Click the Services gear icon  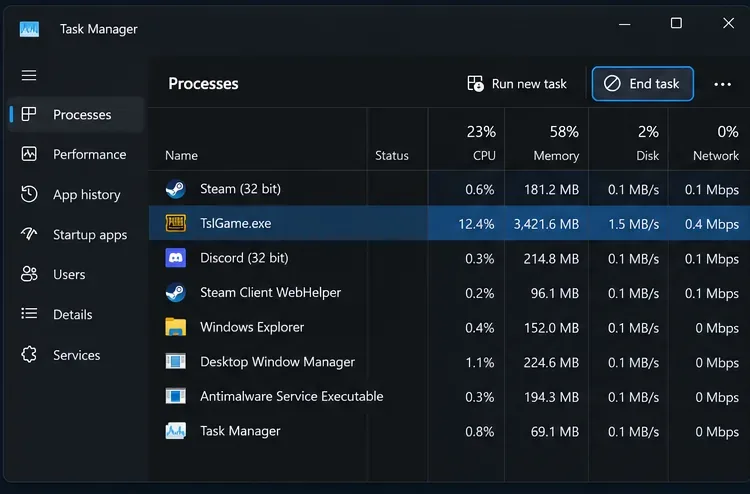pyautogui.click(x=29, y=354)
